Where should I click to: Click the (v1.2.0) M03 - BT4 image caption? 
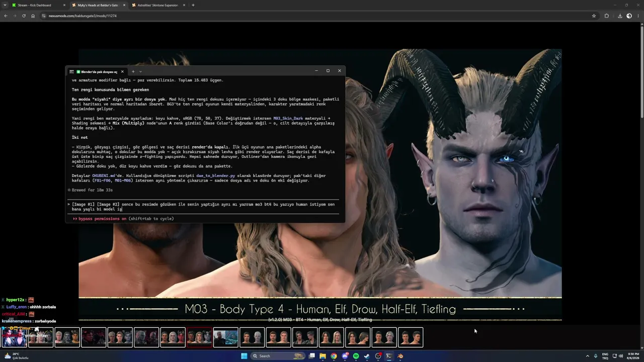320,320
